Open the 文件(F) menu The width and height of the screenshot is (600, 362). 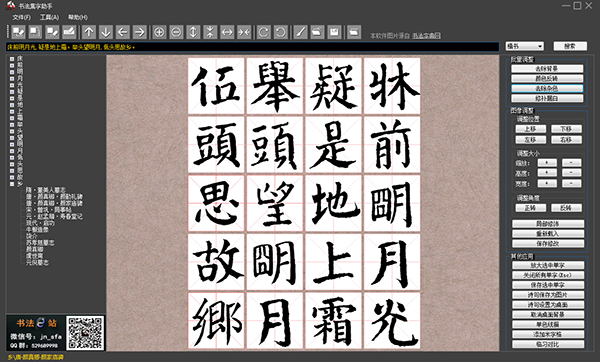(21, 17)
